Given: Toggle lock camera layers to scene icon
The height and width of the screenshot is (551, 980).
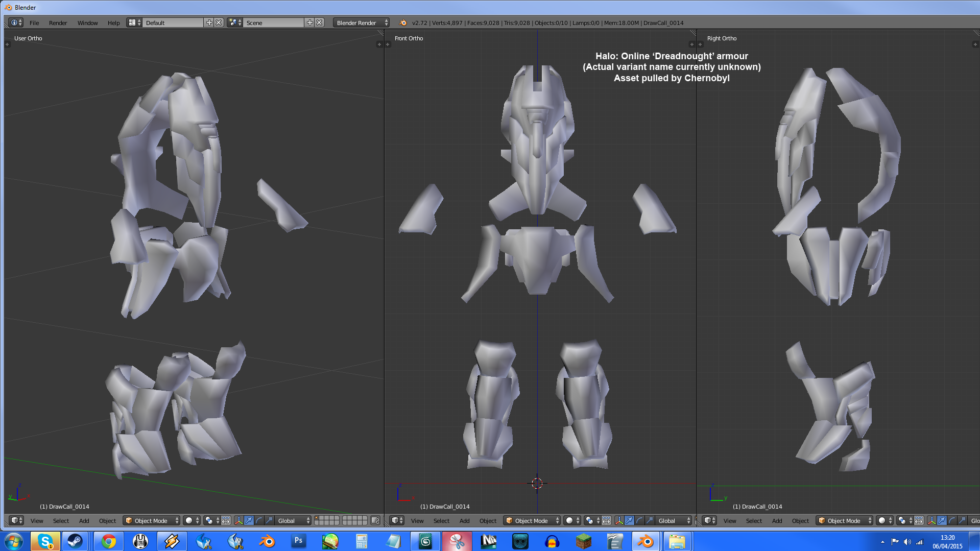Looking at the screenshot, I should (375, 520).
